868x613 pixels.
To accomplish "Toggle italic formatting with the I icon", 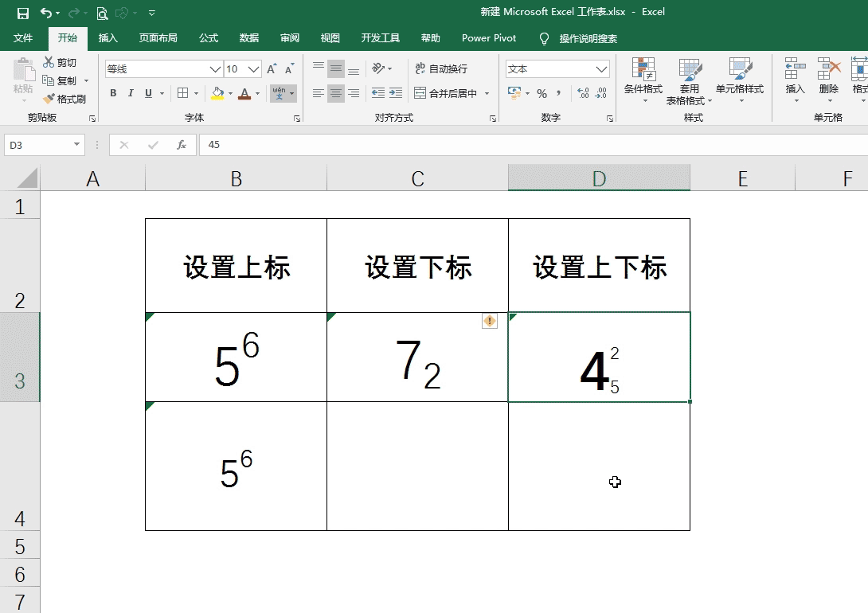I will 131,93.
